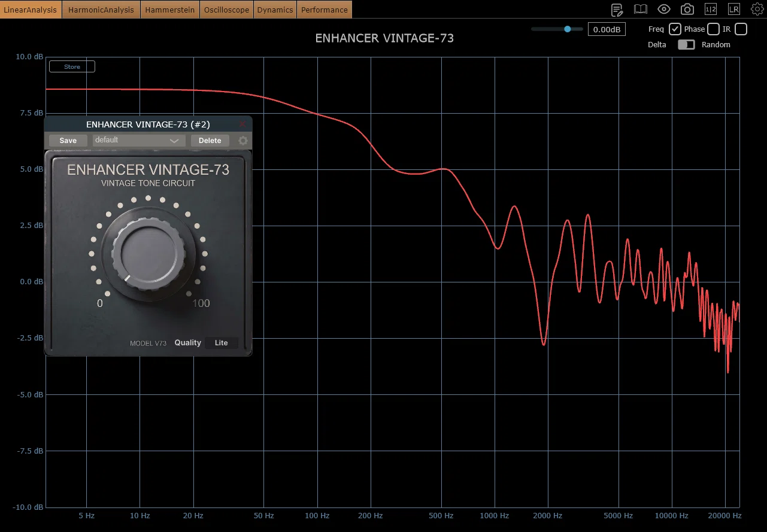Image resolution: width=767 pixels, height=532 pixels.
Task: Open the Oscilloscope tab
Action: [x=226, y=10]
